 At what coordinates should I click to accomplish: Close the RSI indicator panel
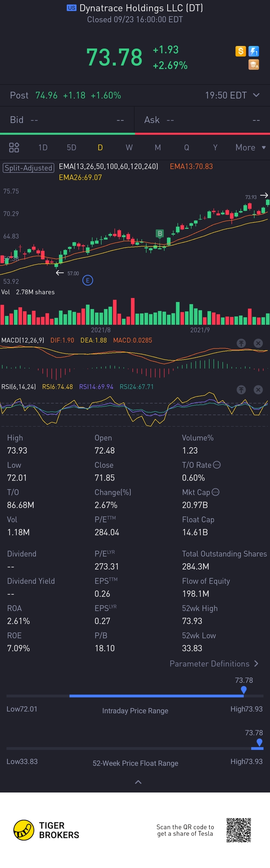tap(258, 390)
